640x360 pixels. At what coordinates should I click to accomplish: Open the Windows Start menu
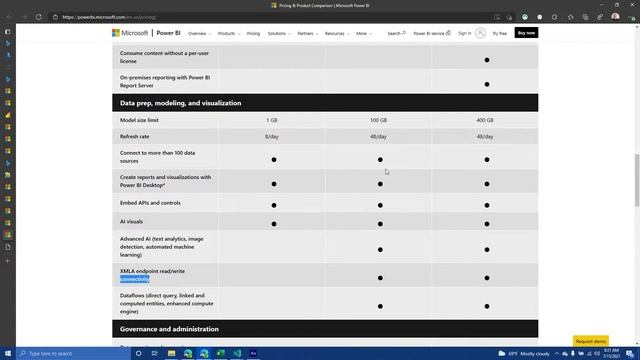click(8, 353)
